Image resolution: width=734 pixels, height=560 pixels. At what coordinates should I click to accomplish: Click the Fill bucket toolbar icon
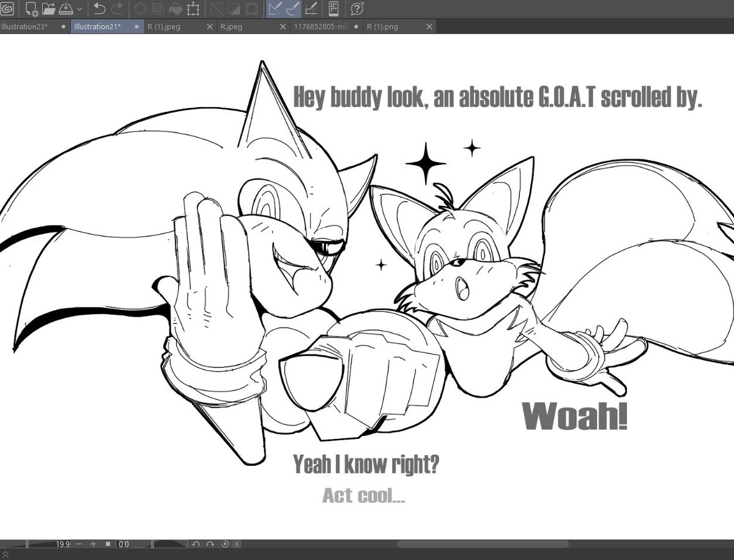coord(175,9)
